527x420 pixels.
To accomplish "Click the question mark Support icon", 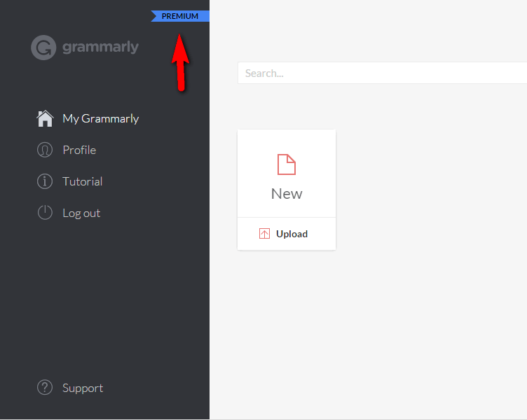I will pyautogui.click(x=45, y=387).
